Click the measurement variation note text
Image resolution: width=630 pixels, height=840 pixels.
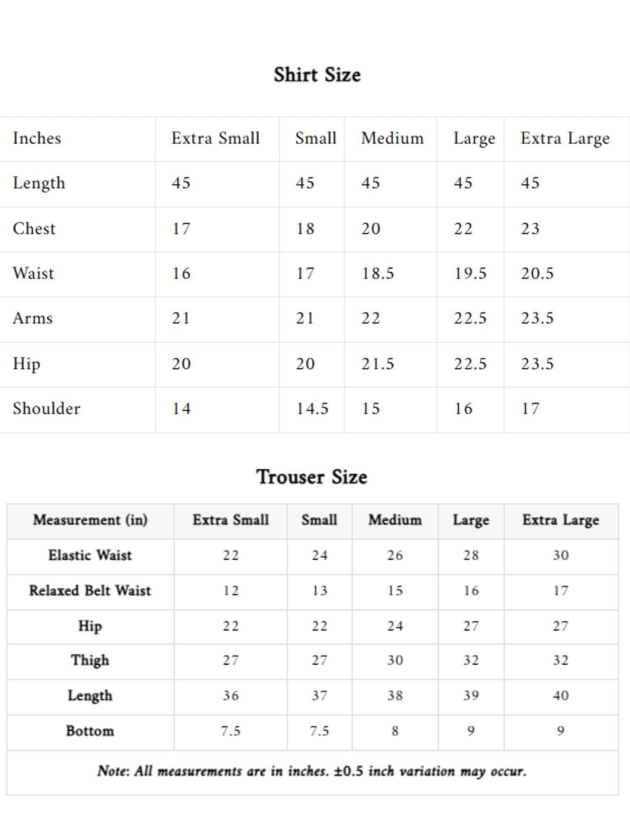coord(312,772)
